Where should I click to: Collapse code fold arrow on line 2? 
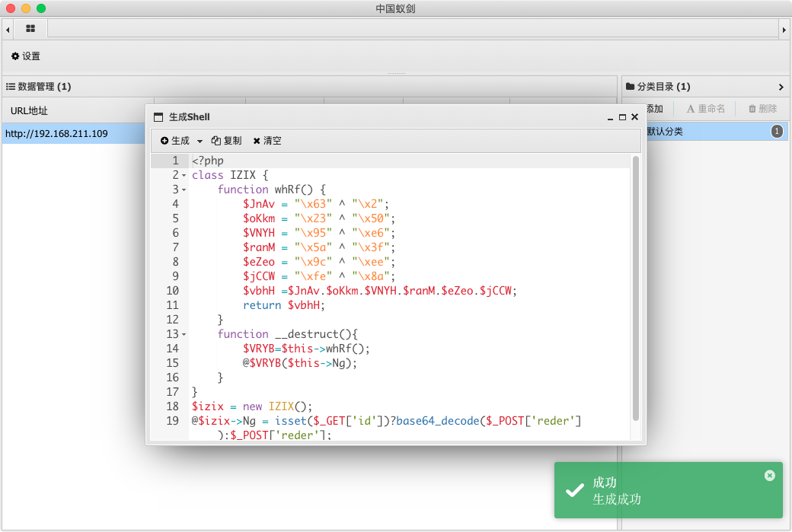(184, 176)
